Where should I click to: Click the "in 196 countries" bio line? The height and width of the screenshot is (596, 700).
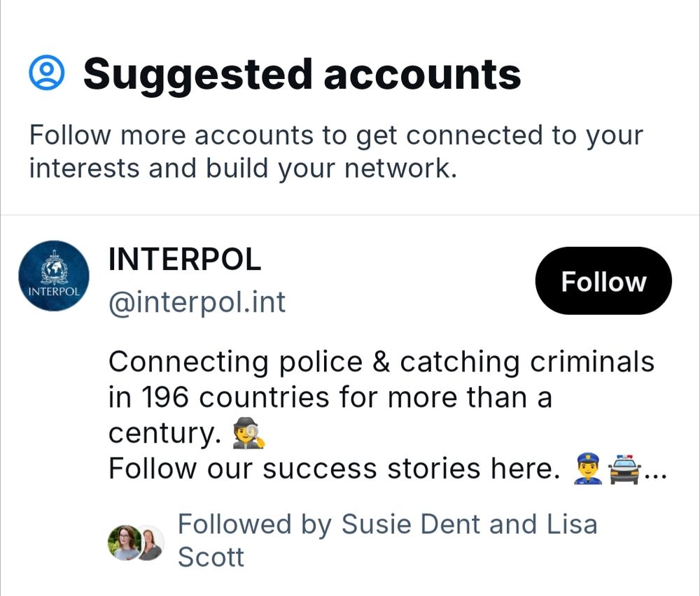click(330, 397)
